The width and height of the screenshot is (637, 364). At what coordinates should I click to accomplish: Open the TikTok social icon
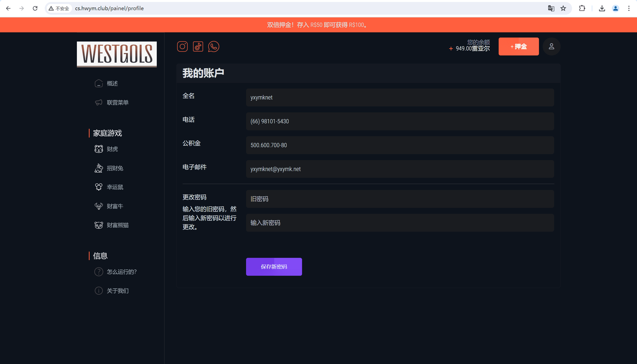point(198,46)
